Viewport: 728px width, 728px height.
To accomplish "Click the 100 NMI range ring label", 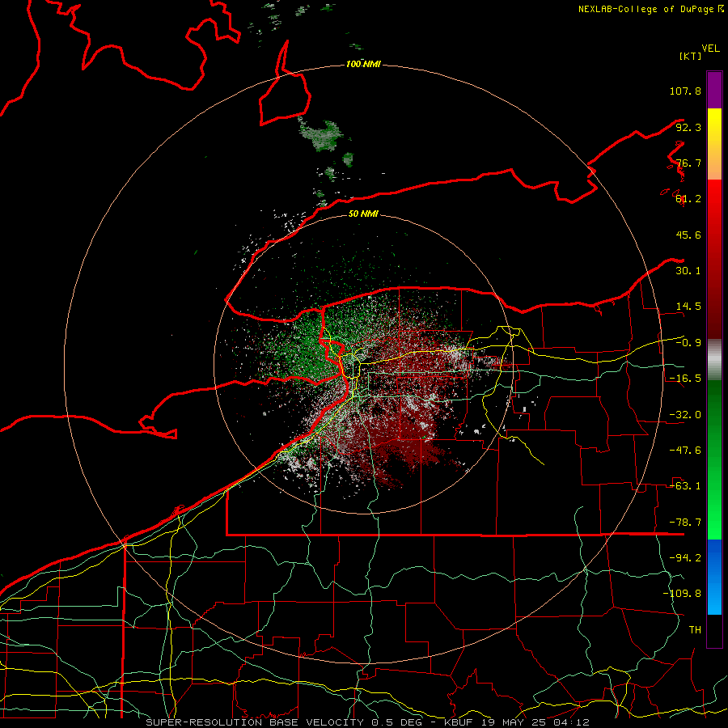I will [363, 64].
